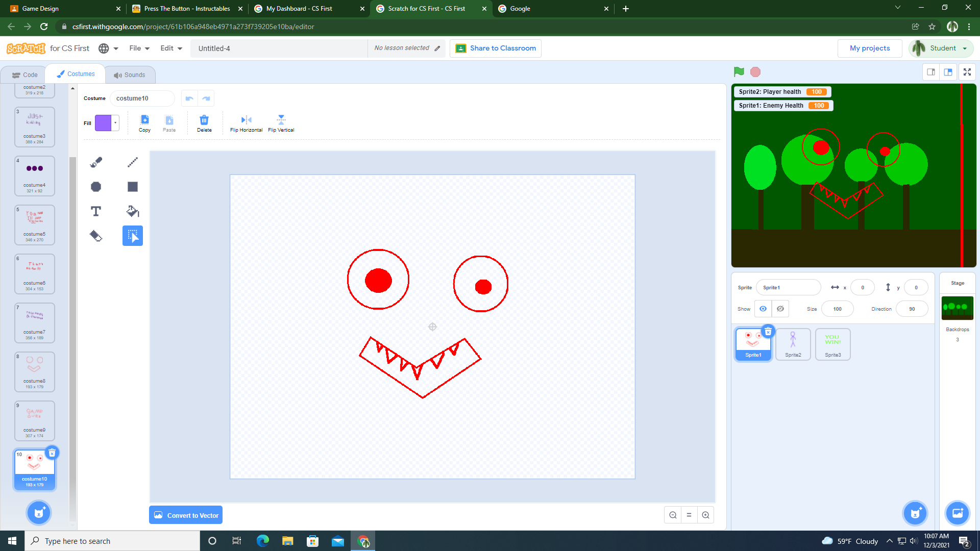Select the Line tool
Screen dimensions: 980x551
tap(132, 162)
